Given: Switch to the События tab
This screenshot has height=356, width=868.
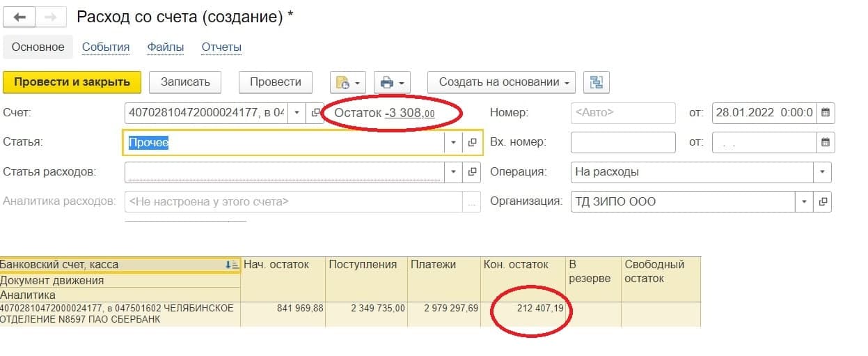Looking at the screenshot, I should point(106,47).
